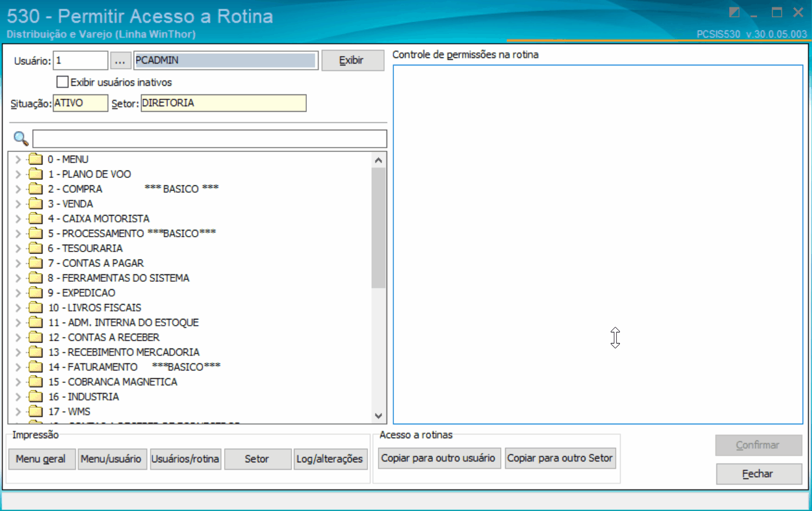Click Copiar para outro Setor
Image resolution: width=812 pixels, height=511 pixels.
coord(561,458)
